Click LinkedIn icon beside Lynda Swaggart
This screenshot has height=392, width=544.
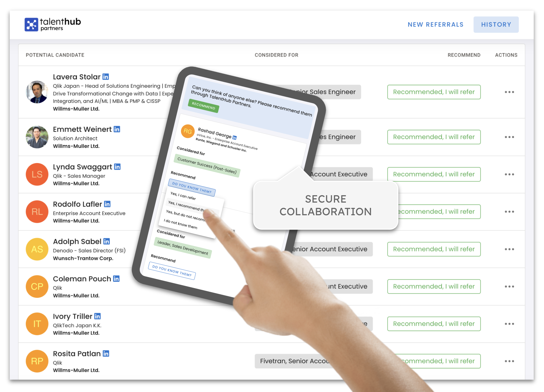pyautogui.click(x=117, y=167)
